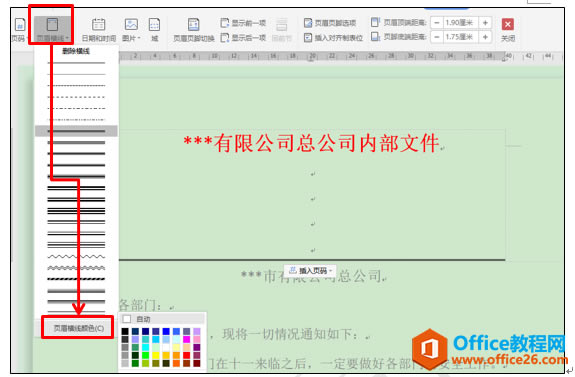The width and height of the screenshot is (575, 377).
Task: Pick the dark maroon swatch in bottom row
Action: tap(197, 363)
